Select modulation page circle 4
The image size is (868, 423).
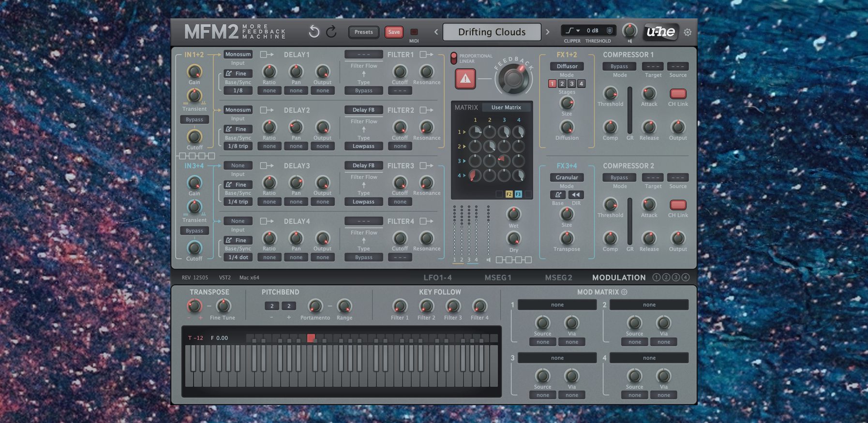click(685, 277)
